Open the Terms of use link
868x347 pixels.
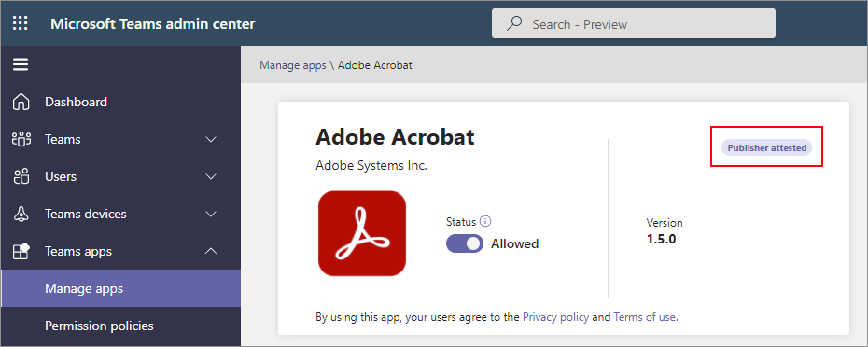tap(645, 317)
